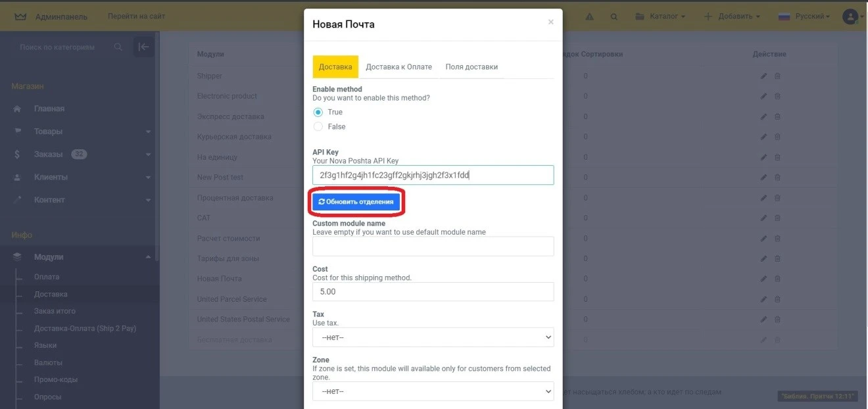The height and width of the screenshot is (409, 868).
Task: Select the False radio button
Action: click(x=318, y=127)
